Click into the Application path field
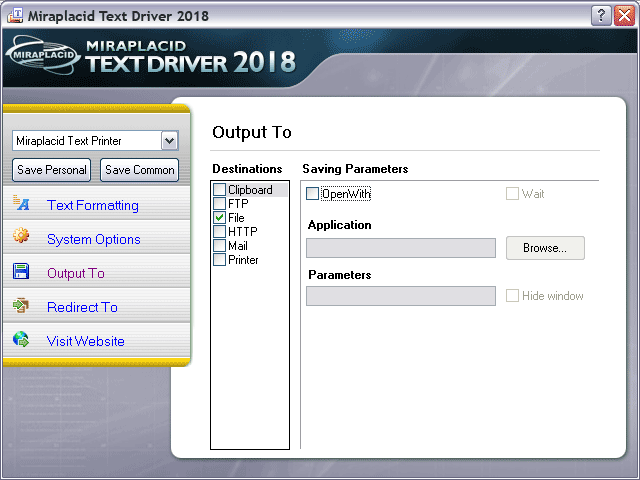This screenshot has width=640, height=480. [401, 248]
